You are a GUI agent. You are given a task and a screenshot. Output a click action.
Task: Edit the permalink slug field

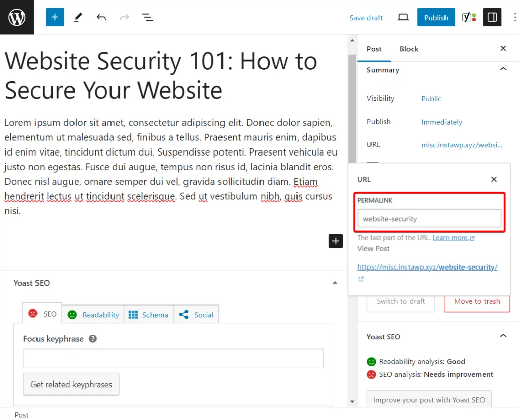[429, 218]
